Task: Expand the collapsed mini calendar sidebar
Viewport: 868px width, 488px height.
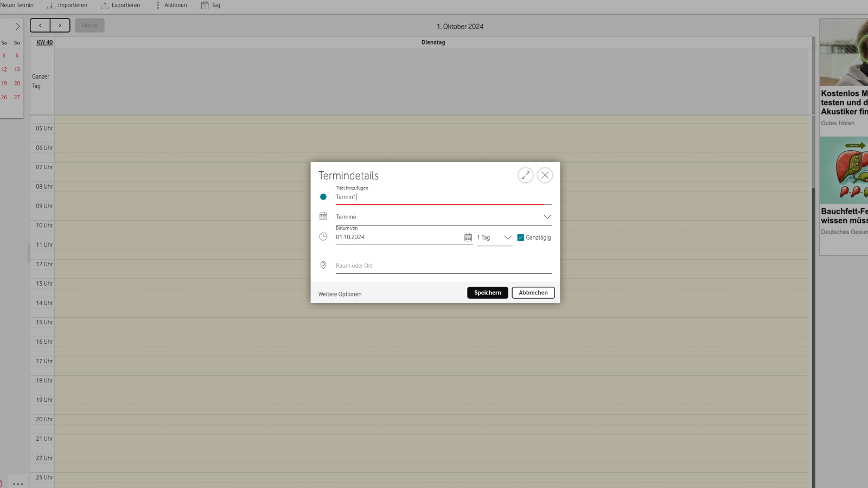Action: pos(17,26)
